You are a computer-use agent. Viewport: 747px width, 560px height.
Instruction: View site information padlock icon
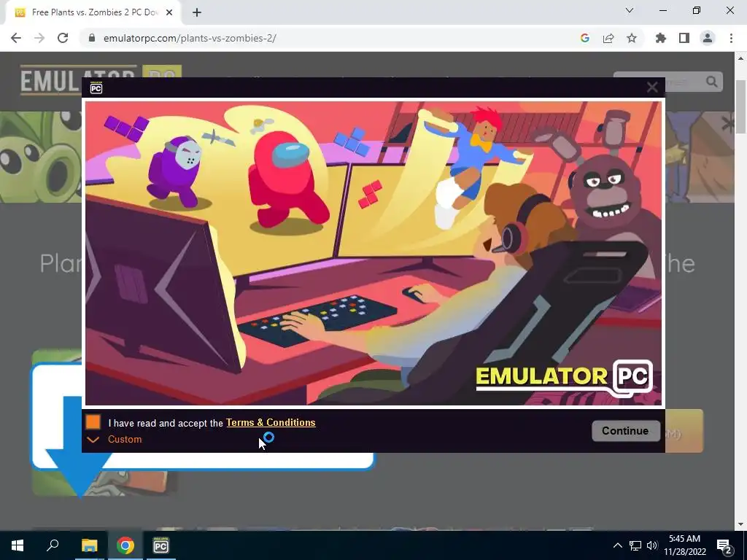point(92,38)
